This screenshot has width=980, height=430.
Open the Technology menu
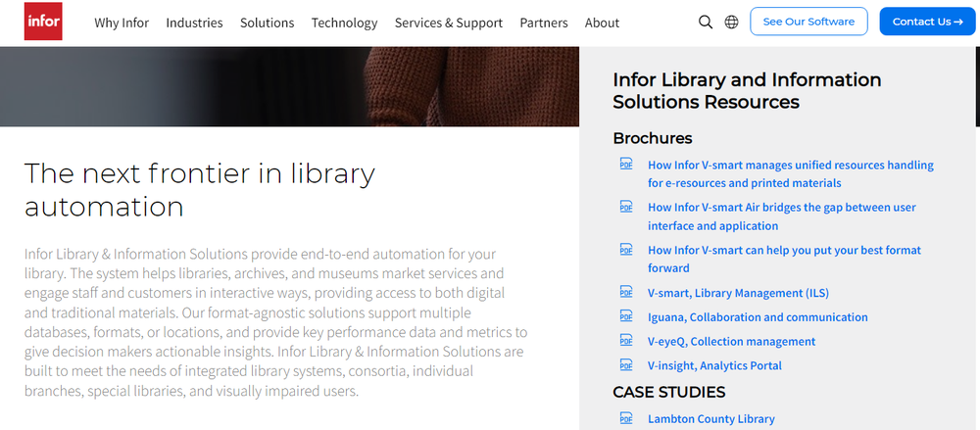[x=344, y=24]
